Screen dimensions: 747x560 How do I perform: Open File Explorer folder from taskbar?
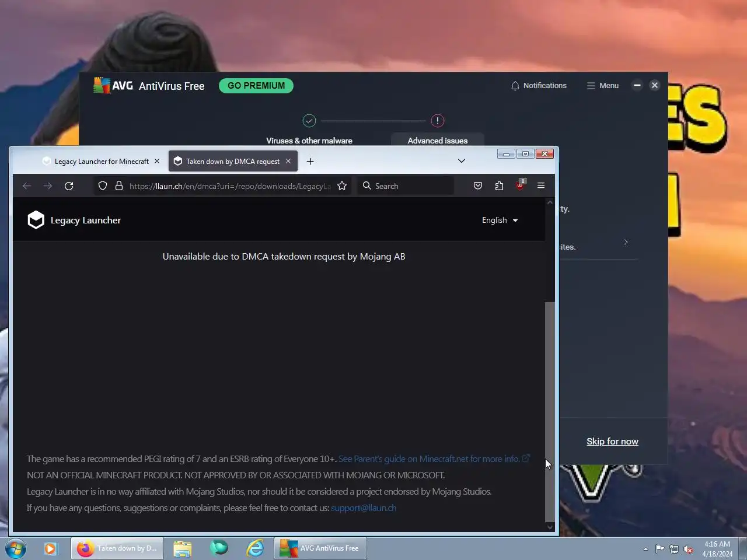(x=182, y=548)
